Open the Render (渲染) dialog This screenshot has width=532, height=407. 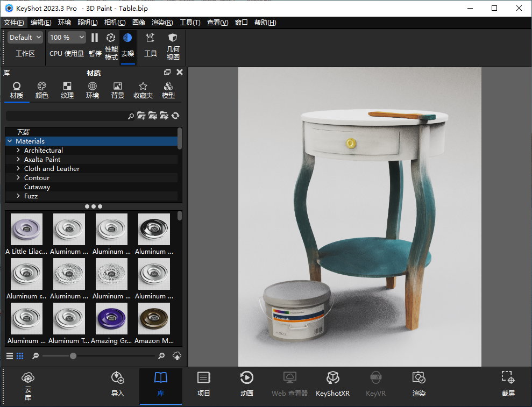pos(418,384)
